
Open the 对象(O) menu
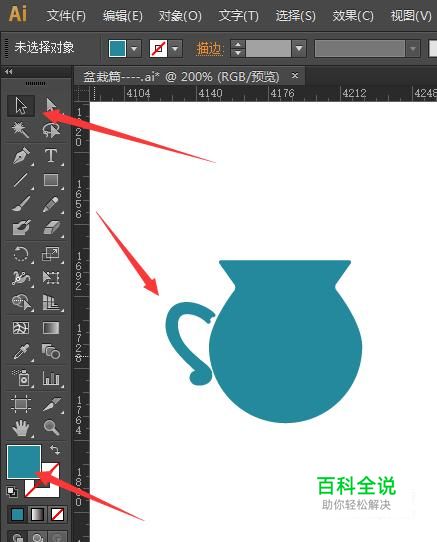(180, 16)
